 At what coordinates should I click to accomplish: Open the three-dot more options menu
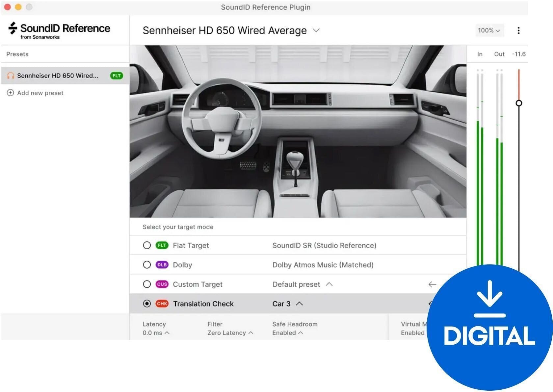[x=518, y=31]
